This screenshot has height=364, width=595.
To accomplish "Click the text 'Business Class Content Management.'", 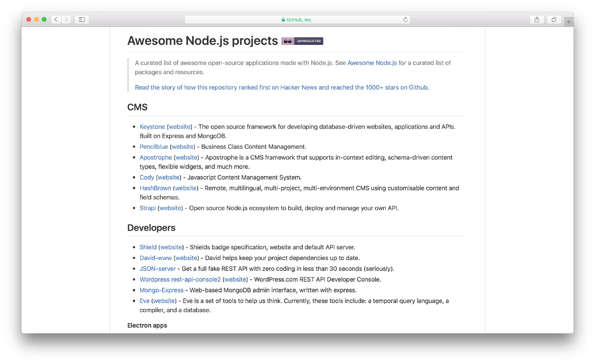I will (x=254, y=147).
